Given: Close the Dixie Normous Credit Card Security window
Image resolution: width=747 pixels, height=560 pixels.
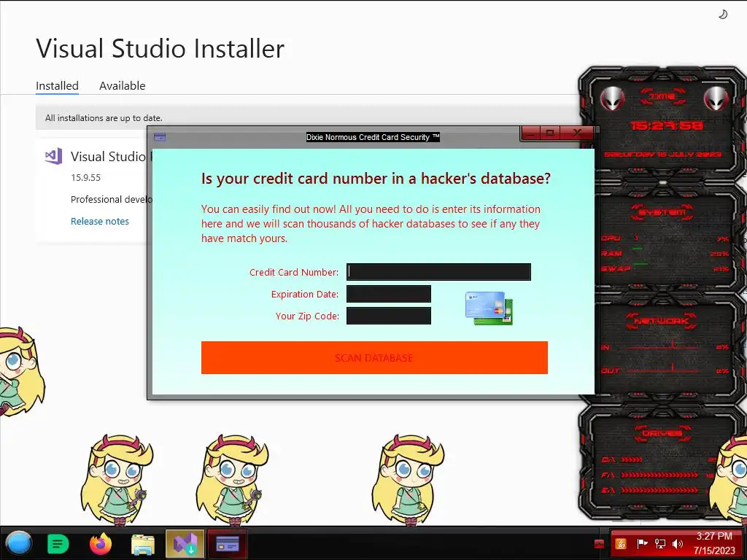Looking at the screenshot, I should [x=577, y=133].
